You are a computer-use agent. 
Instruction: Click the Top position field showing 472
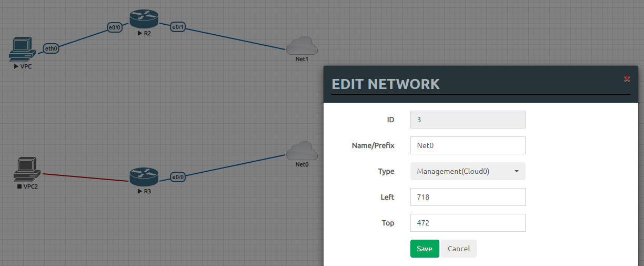tap(468, 223)
